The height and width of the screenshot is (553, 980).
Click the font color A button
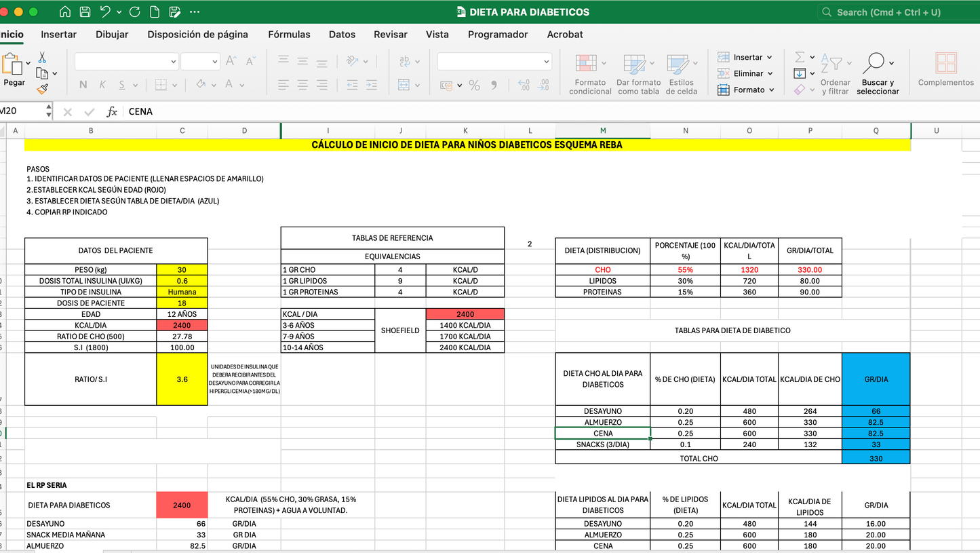coord(229,85)
